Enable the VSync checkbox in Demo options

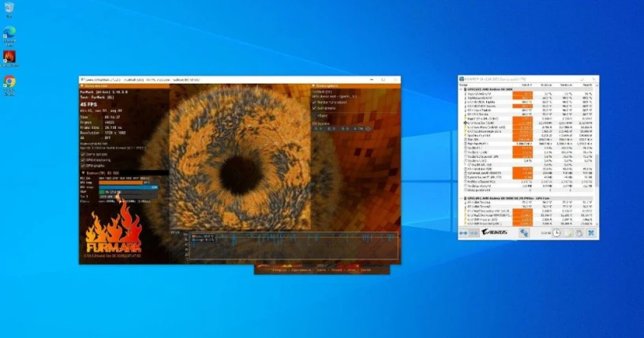pos(315,116)
